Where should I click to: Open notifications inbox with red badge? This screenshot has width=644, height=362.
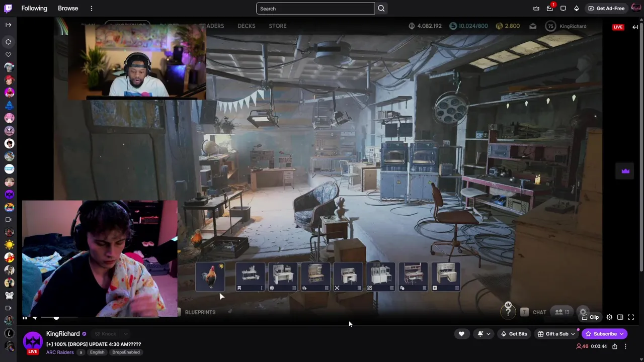(x=550, y=8)
